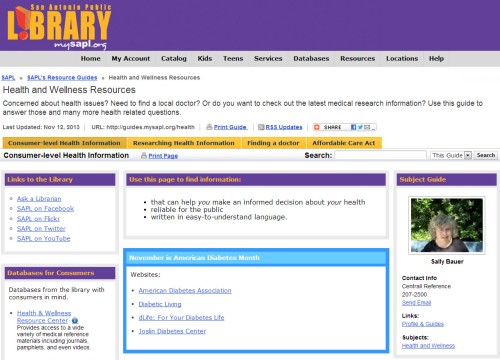Click the Search button next to scope dropdown
Screen dimensions: 500x360
tap(486, 155)
